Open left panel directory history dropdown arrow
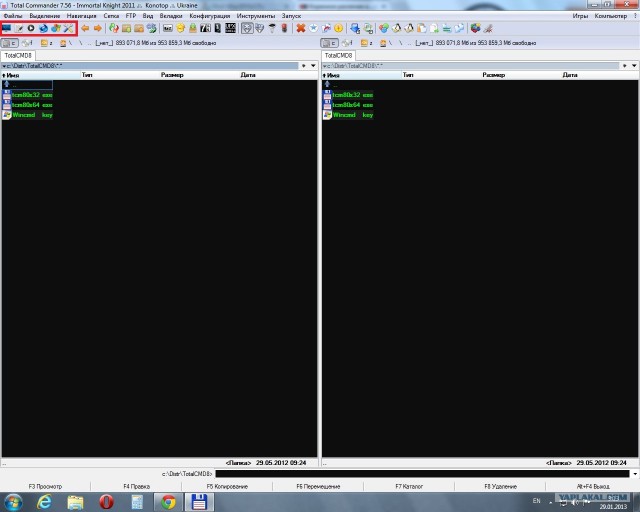640x512 pixels. click(313, 65)
